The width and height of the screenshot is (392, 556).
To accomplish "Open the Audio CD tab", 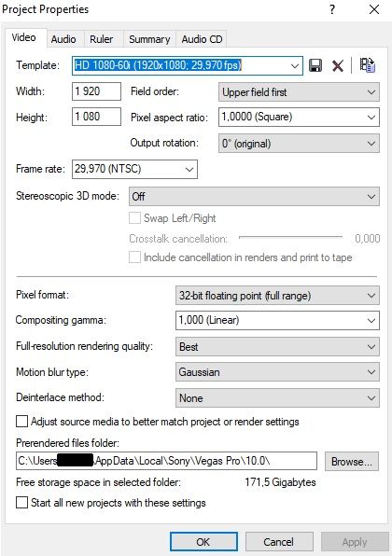I will tap(202, 39).
